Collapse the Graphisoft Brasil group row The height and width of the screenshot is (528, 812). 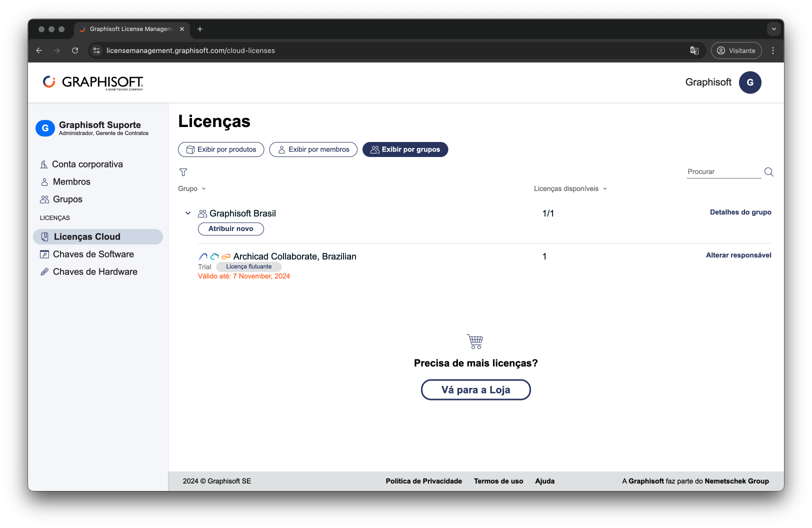pos(188,213)
